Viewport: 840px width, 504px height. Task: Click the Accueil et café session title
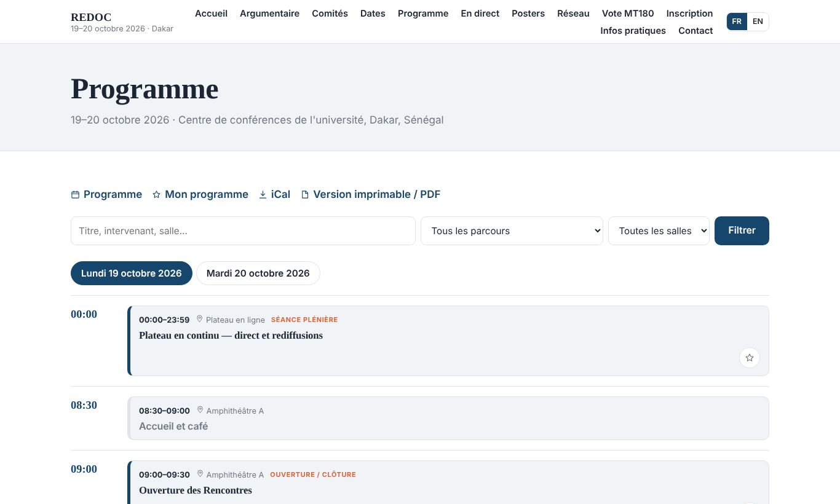tap(173, 427)
